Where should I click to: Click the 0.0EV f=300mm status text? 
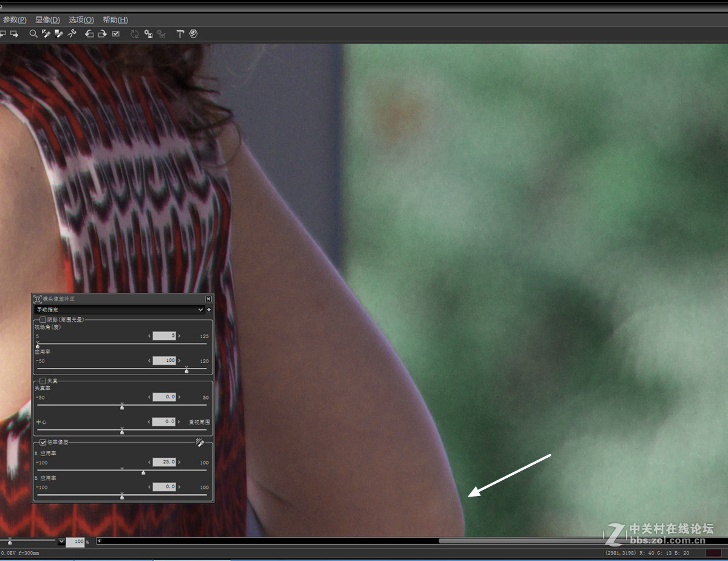[19, 553]
